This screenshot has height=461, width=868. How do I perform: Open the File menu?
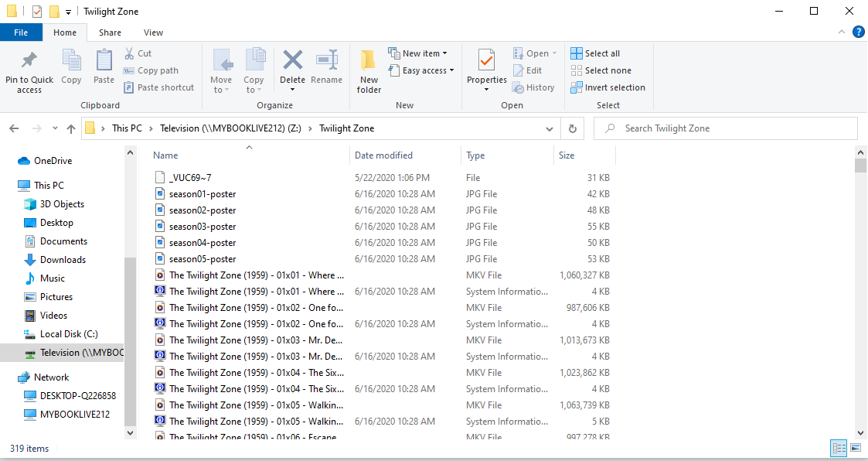(x=21, y=32)
